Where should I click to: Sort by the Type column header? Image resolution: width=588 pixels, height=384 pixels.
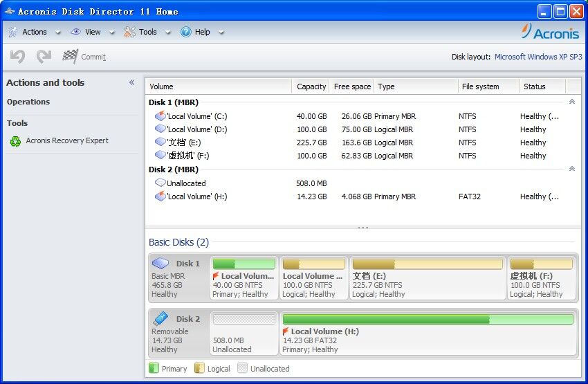416,86
